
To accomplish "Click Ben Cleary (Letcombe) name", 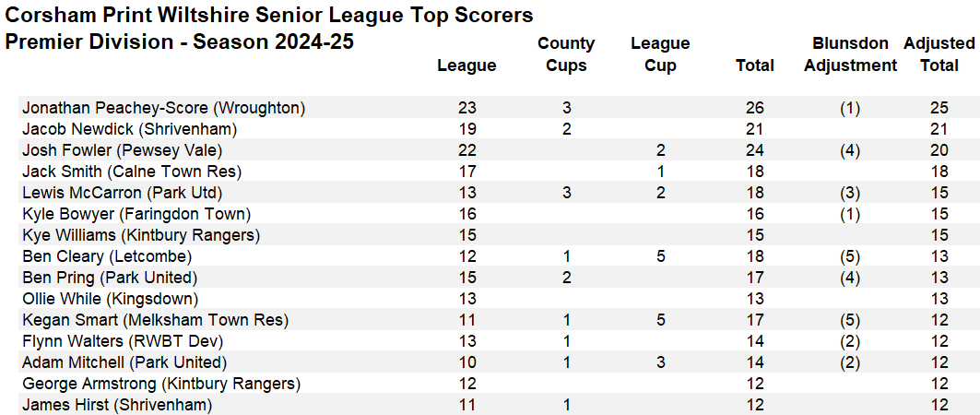I will click(107, 257).
